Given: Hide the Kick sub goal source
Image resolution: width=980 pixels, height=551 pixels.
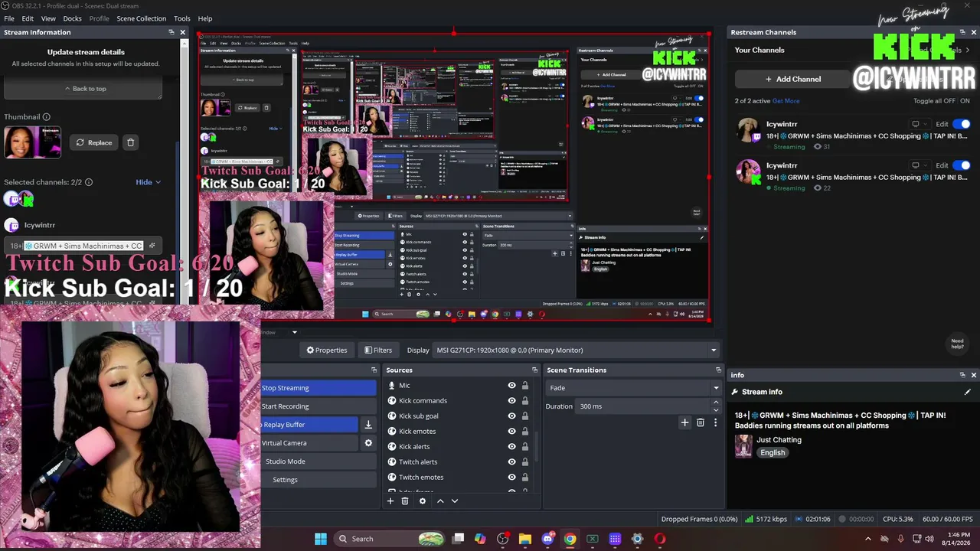Looking at the screenshot, I should [x=511, y=416].
